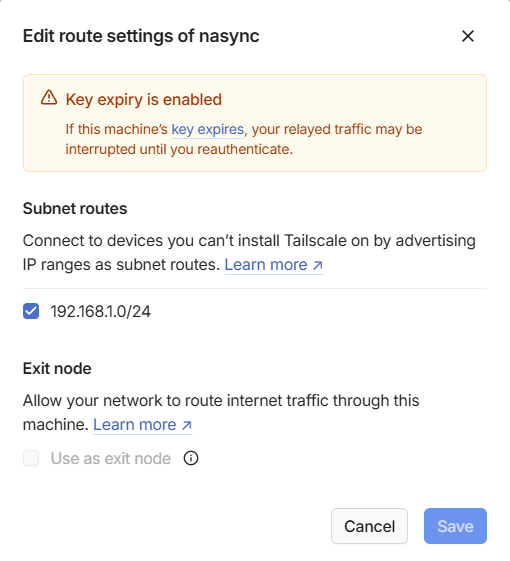This screenshot has width=510, height=561.
Task: Cancel the route settings changes
Action: pos(369,526)
